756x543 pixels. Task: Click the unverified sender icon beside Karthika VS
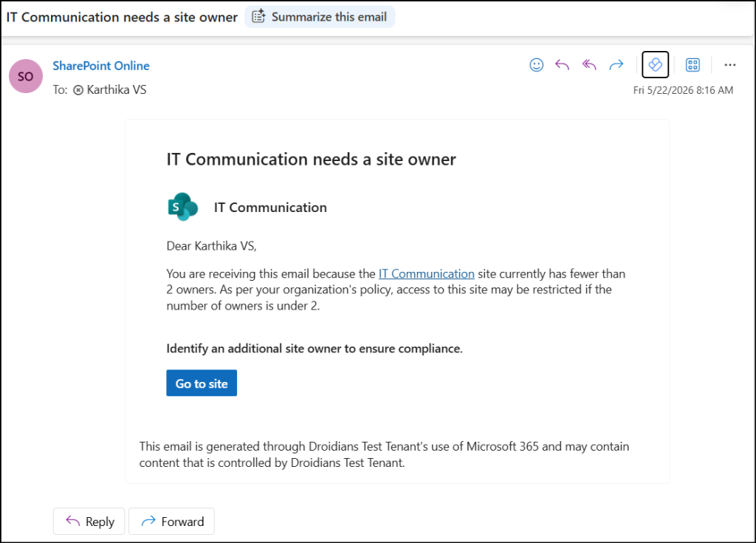[78, 90]
